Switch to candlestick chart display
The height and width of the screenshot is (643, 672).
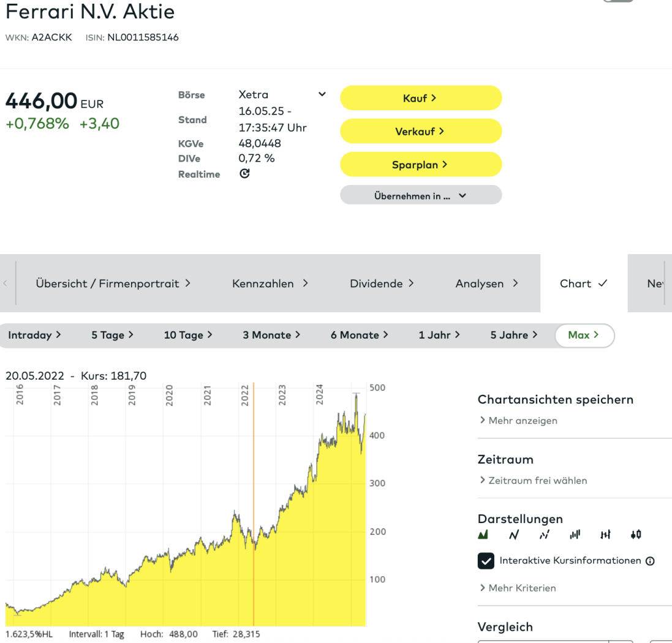click(636, 535)
